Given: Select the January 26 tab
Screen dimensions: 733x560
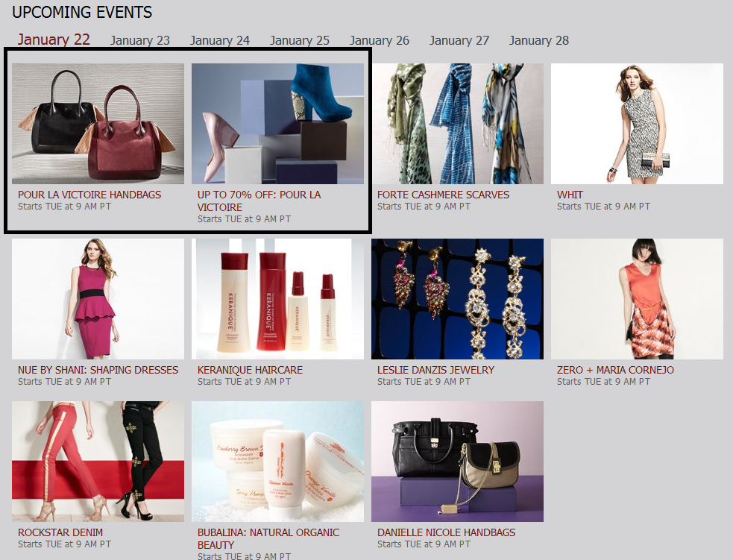Looking at the screenshot, I should pyautogui.click(x=379, y=41).
